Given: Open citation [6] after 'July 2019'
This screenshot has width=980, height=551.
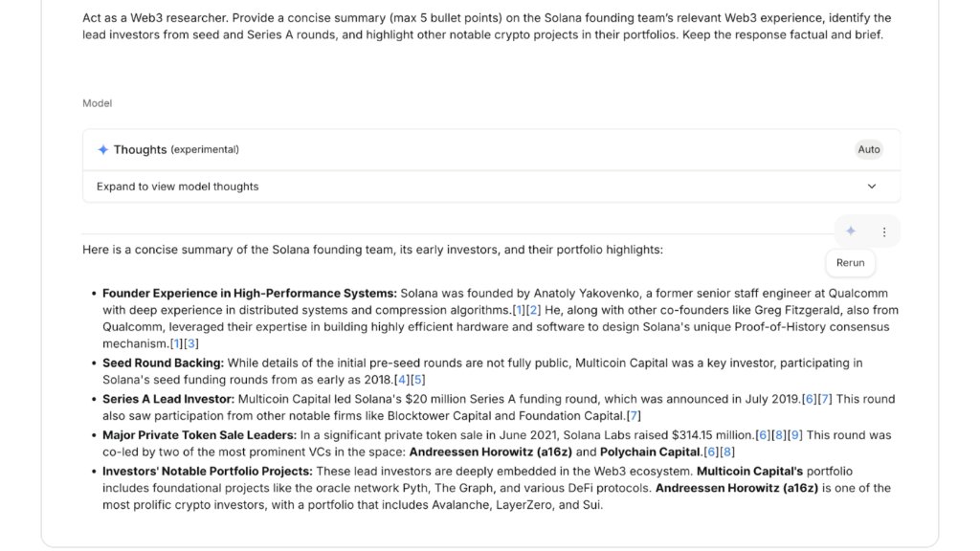Looking at the screenshot, I should (x=810, y=399).
